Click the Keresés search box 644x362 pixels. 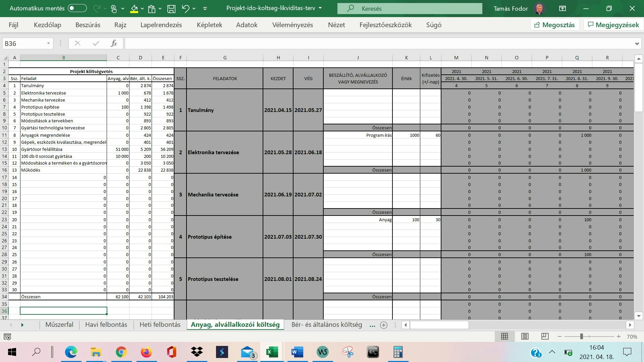click(410, 8)
